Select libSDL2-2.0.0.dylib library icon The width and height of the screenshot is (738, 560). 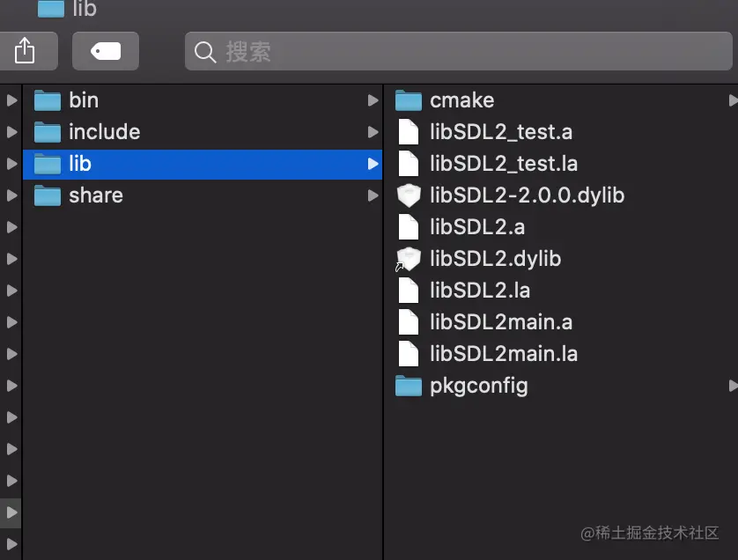point(409,195)
